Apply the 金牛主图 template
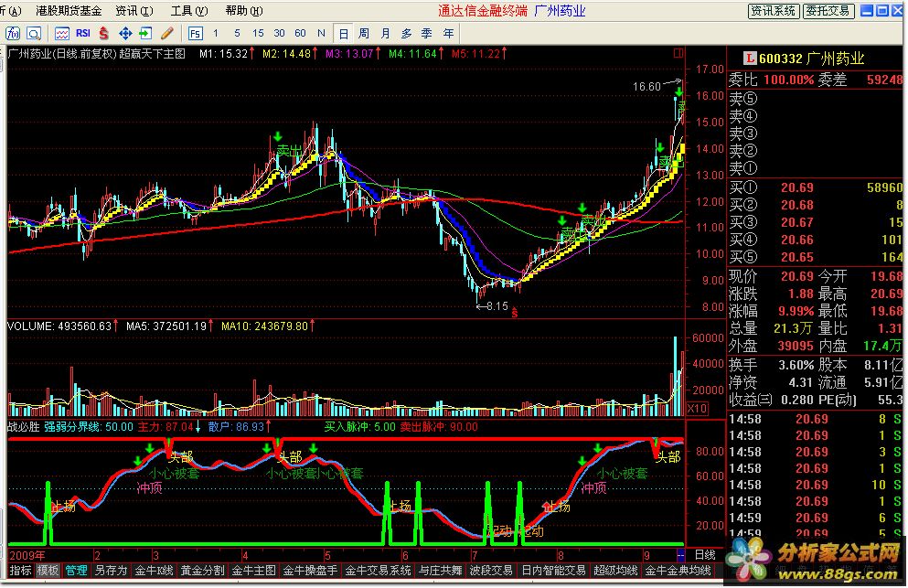 (253, 571)
